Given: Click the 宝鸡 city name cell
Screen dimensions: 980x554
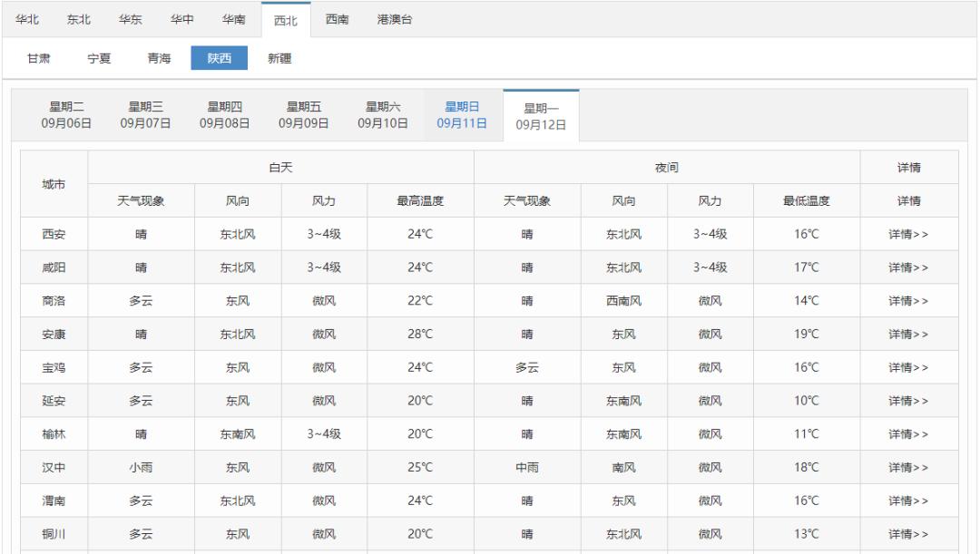Looking at the screenshot, I should point(54,368).
